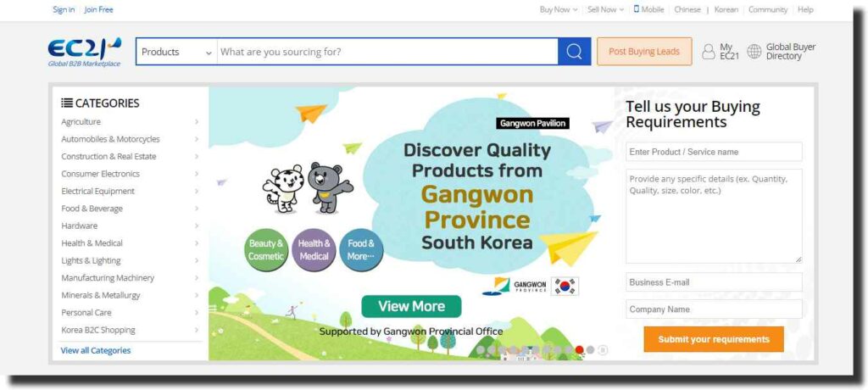Pause the banner carousel slideshow

(603, 349)
